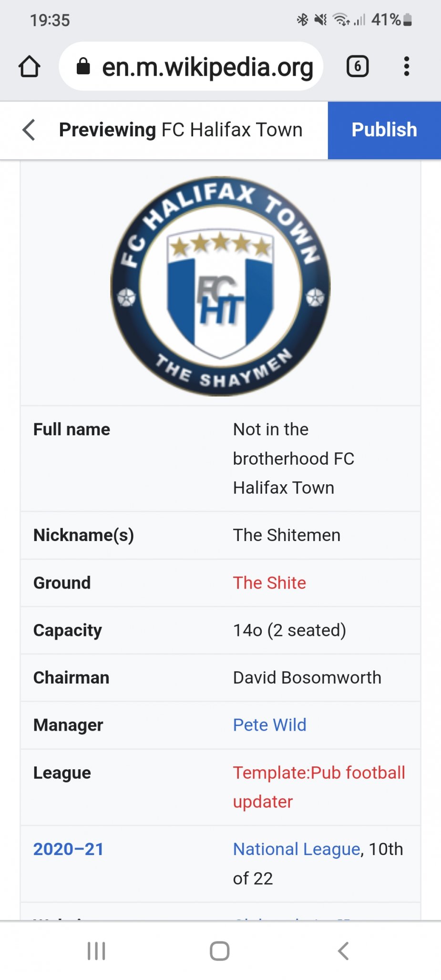The image size is (441, 980).
Task: Tap the Previewing FC Halifax Town title
Action: (181, 130)
